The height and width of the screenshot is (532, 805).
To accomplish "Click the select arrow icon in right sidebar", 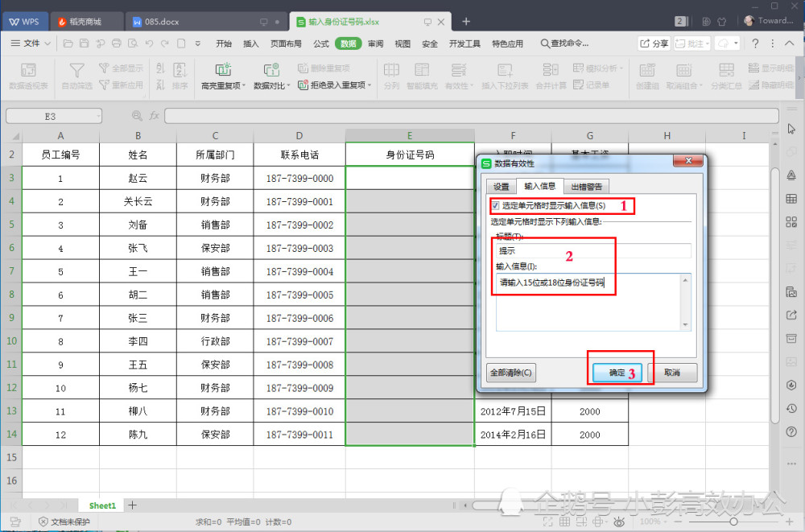I will point(791,129).
